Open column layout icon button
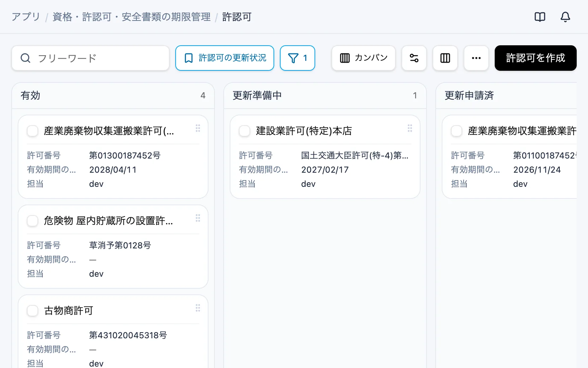The image size is (588, 368). [445, 58]
